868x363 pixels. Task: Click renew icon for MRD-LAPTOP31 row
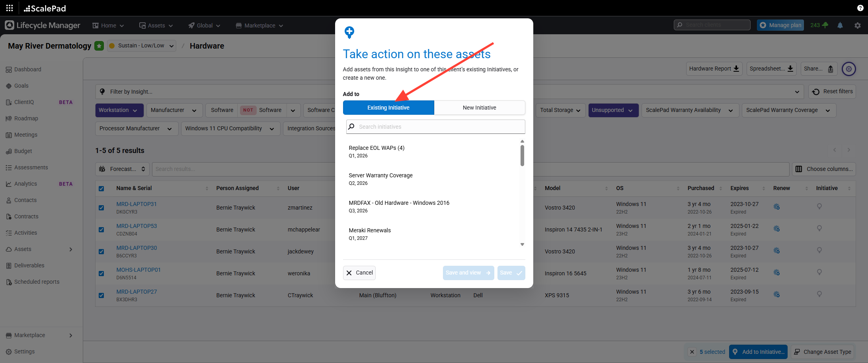click(776, 207)
